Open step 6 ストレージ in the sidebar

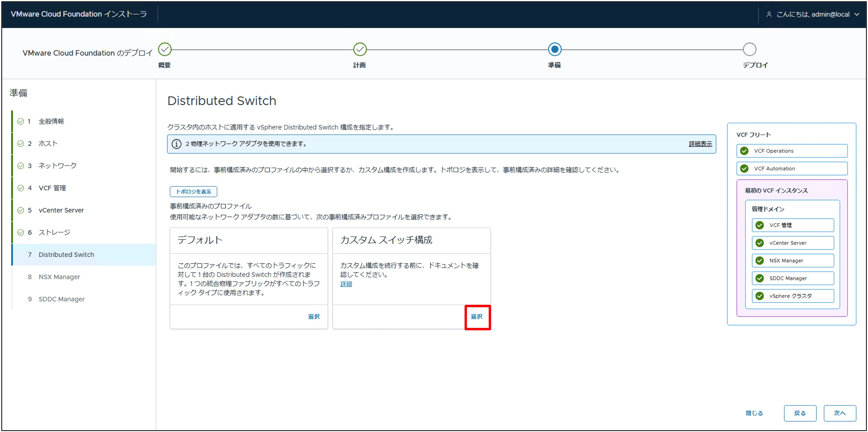(84, 232)
